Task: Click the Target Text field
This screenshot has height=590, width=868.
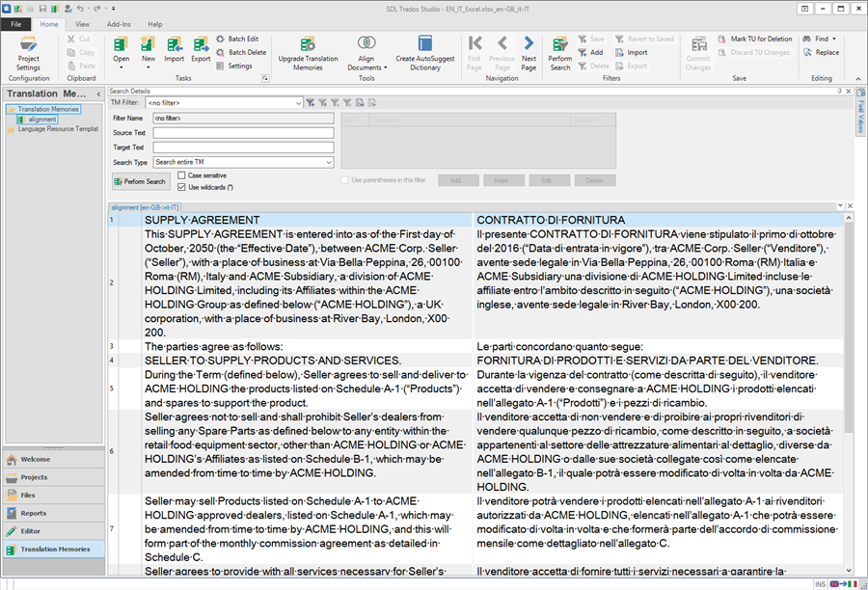Action: (244, 147)
